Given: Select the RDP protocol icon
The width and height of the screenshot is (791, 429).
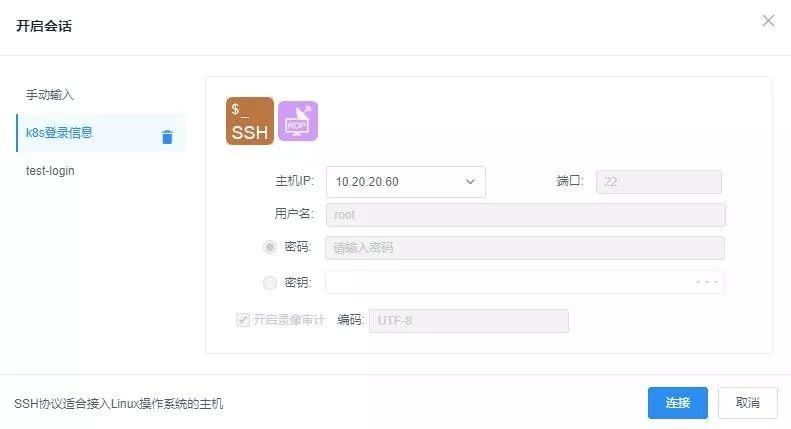Looking at the screenshot, I should coord(297,121).
